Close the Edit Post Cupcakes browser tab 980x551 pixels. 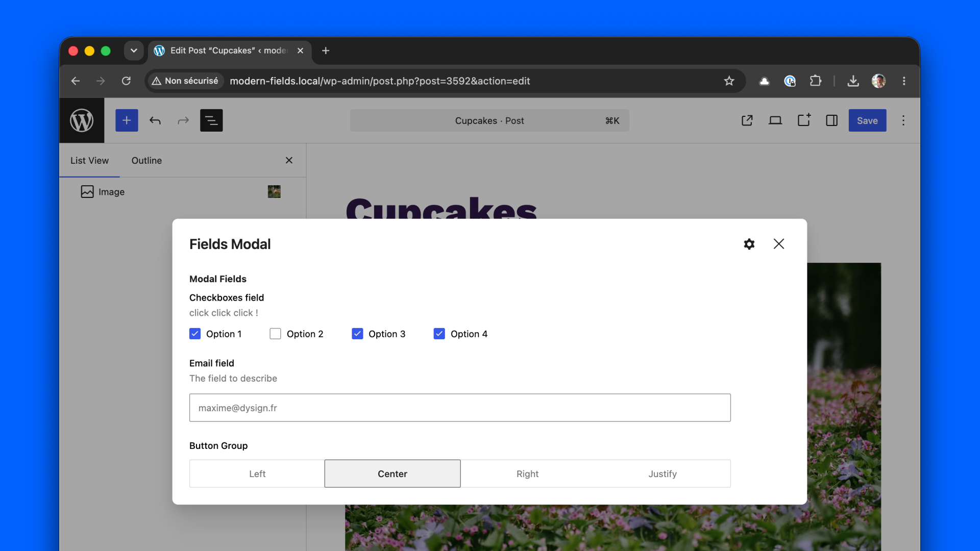coord(300,51)
